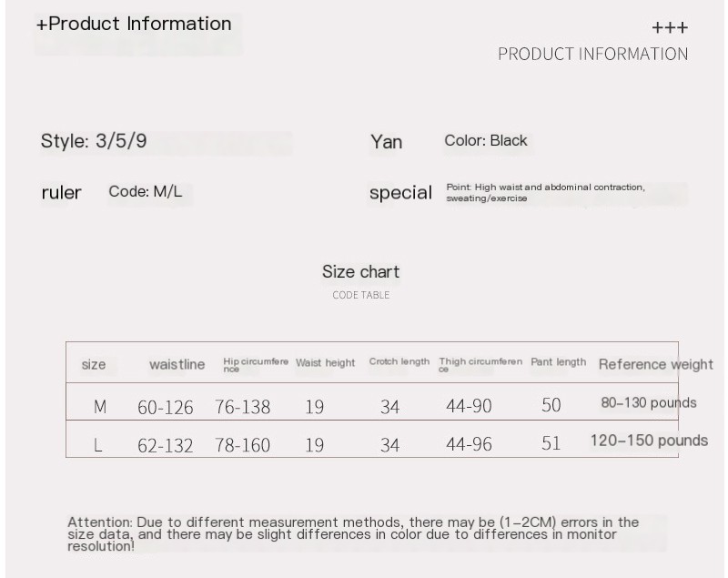The width and height of the screenshot is (728, 578).
Task: Click the +Product Information heading
Action: 134,25
